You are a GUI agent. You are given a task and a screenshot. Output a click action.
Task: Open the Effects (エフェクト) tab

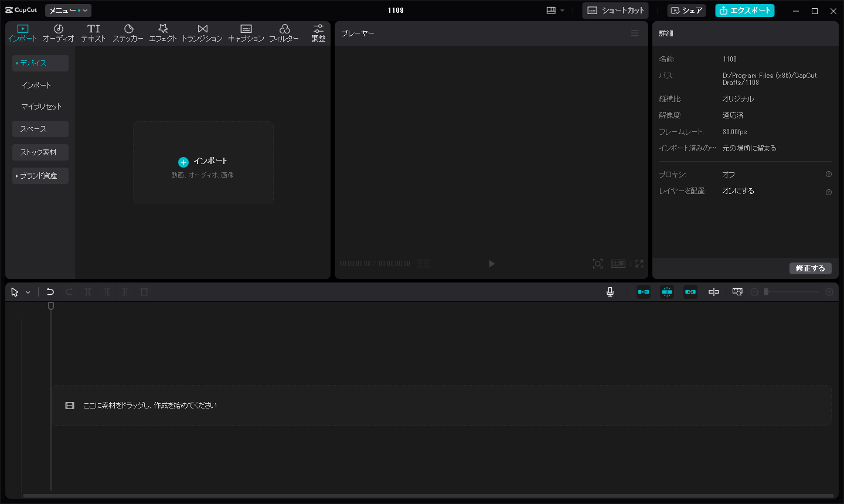pos(163,33)
